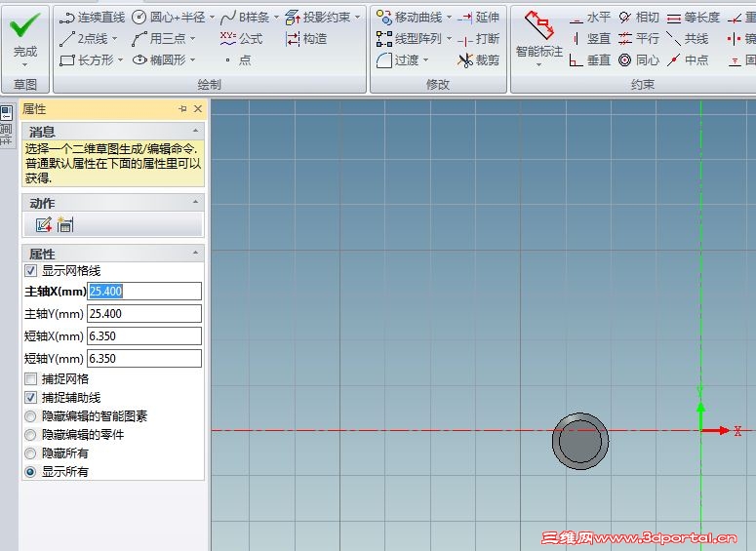Select the 线型阵列 linear pattern tool
The image size is (756, 551).
(410, 39)
